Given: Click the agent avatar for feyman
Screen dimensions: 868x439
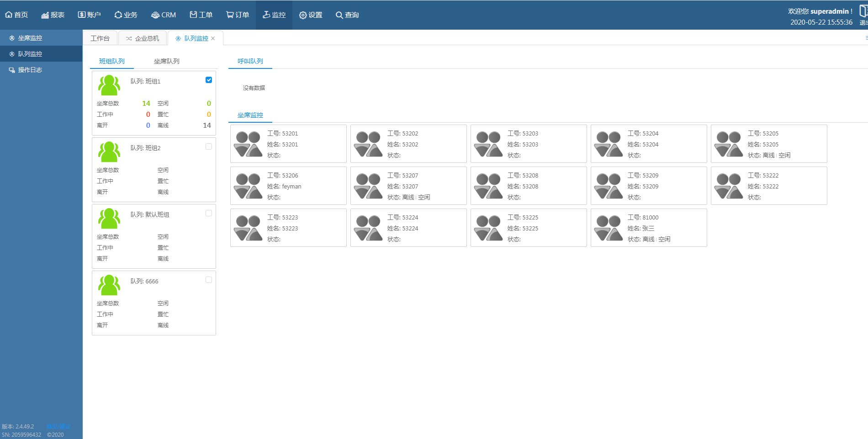Looking at the screenshot, I should 248,186.
